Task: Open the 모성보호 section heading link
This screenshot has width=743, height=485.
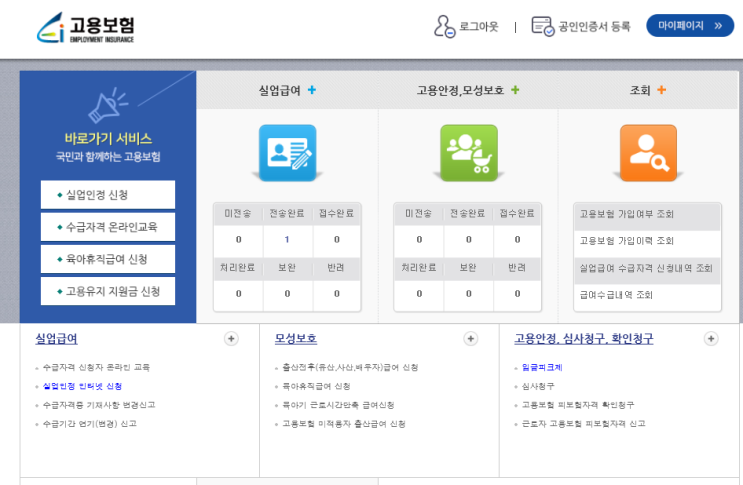Action: click(x=296, y=339)
